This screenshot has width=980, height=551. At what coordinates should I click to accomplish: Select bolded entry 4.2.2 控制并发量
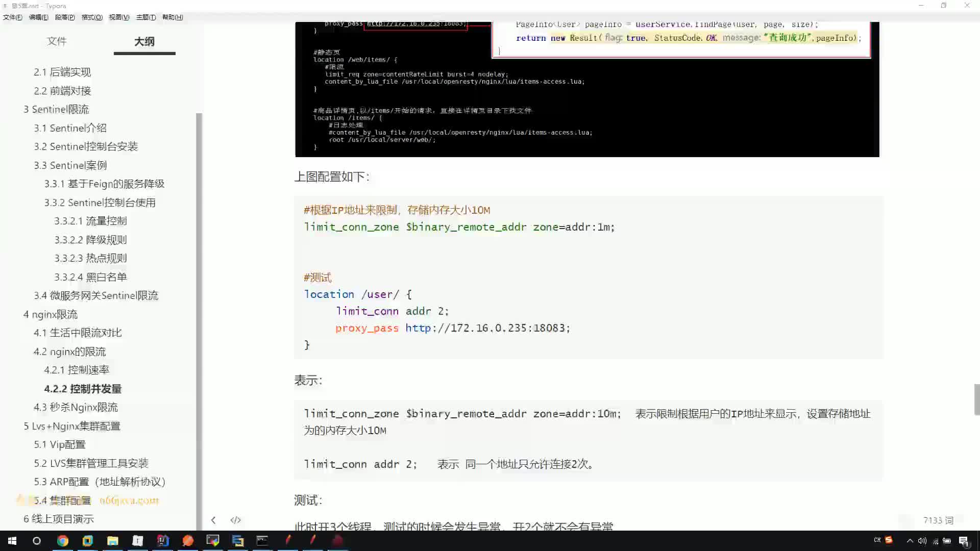pyautogui.click(x=83, y=389)
